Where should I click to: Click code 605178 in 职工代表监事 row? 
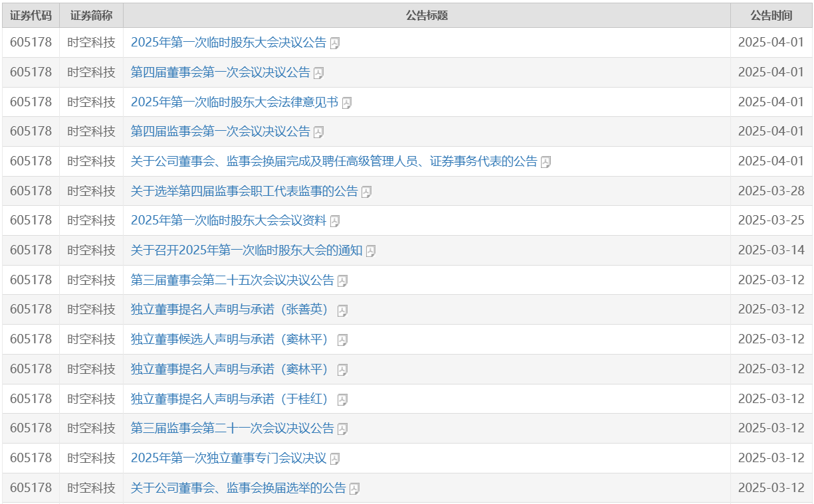click(x=31, y=191)
